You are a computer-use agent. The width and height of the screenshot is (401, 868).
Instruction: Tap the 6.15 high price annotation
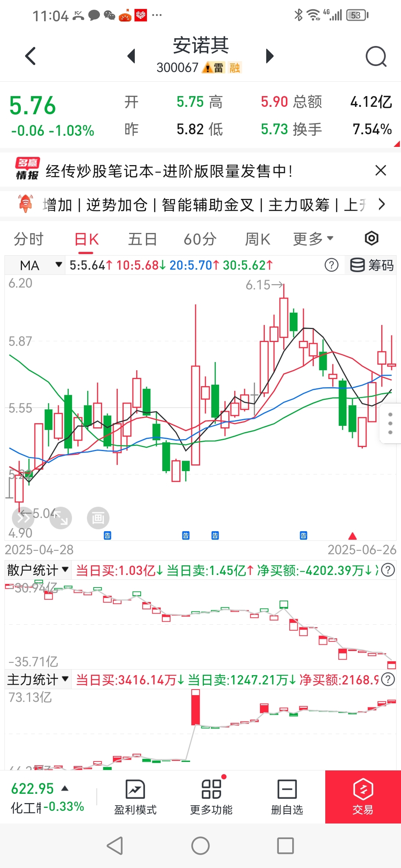(264, 285)
